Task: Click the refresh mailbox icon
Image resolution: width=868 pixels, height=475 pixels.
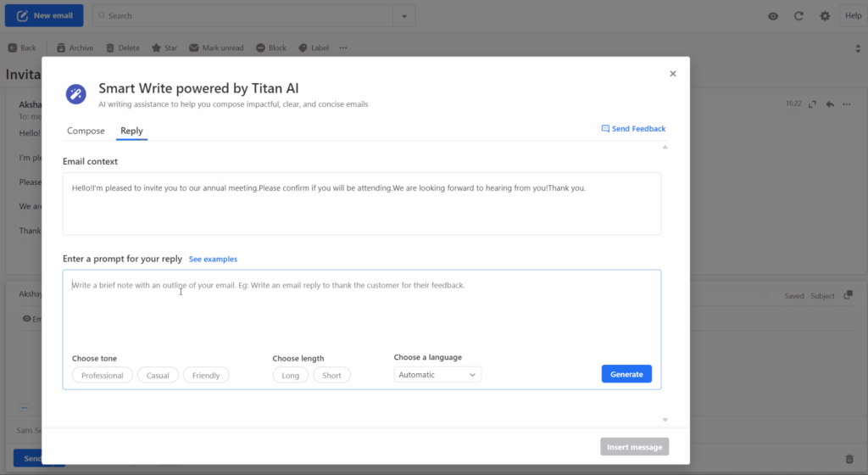Action: (x=798, y=16)
